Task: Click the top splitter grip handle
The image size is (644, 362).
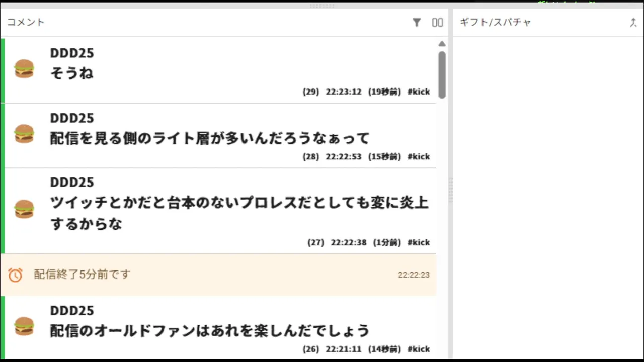Action: click(322, 6)
